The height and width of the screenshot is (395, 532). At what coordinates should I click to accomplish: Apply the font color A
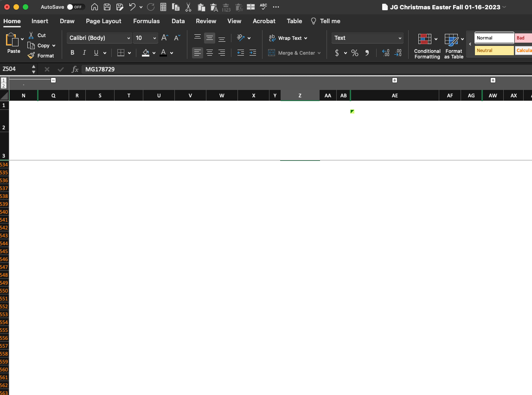point(163,52)
